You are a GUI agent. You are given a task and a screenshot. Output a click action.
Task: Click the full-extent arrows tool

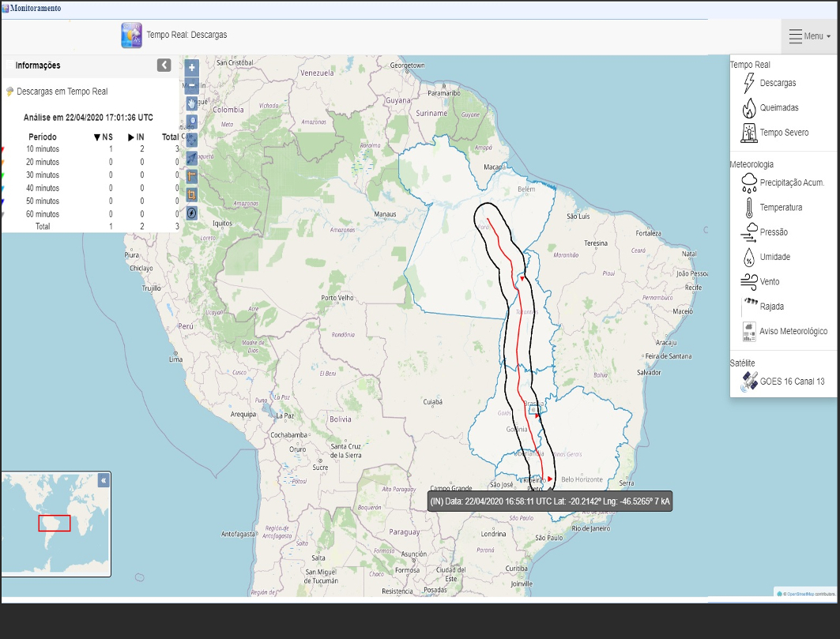[192, 140]
